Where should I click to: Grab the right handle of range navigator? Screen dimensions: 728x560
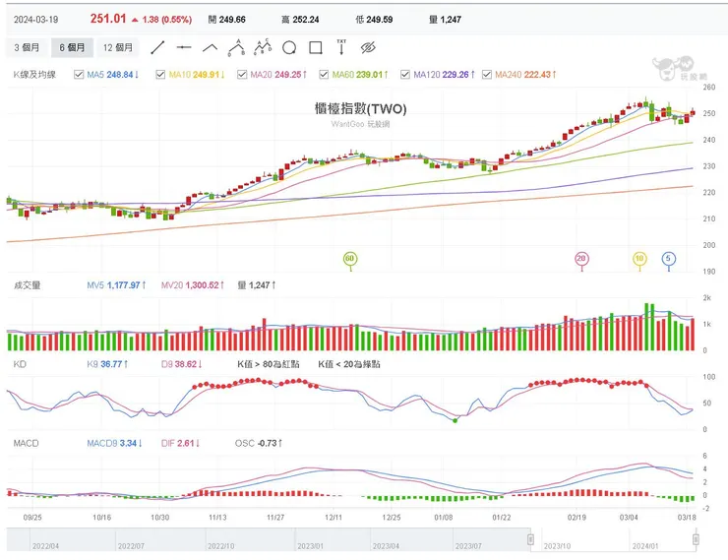[x=696, y=539]
